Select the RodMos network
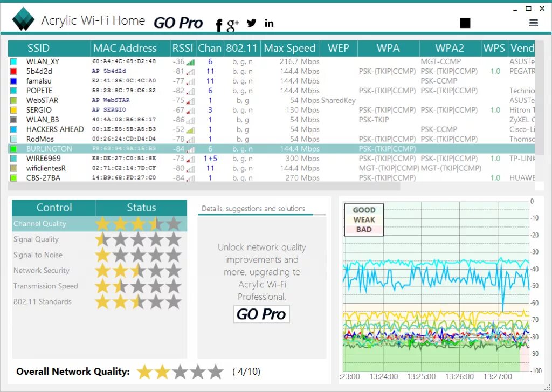552x392 pixels. pyautogui.click(x=272, y=139)
